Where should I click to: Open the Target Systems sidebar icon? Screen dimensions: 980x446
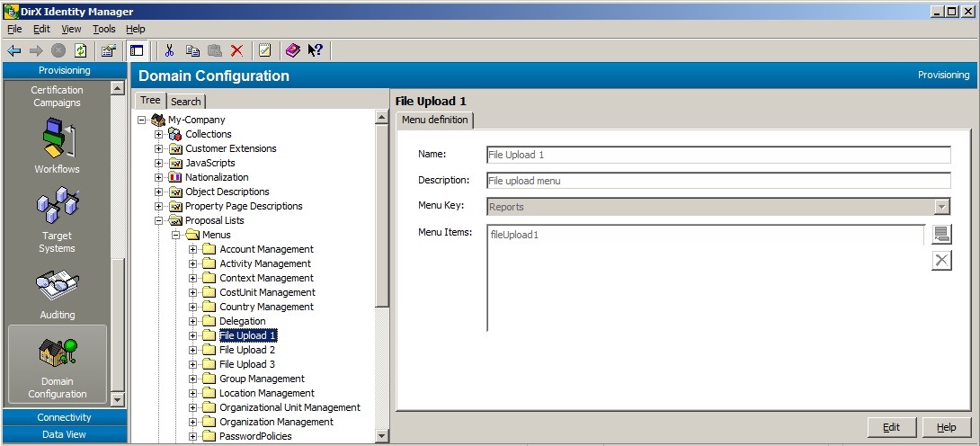[57, 218]
